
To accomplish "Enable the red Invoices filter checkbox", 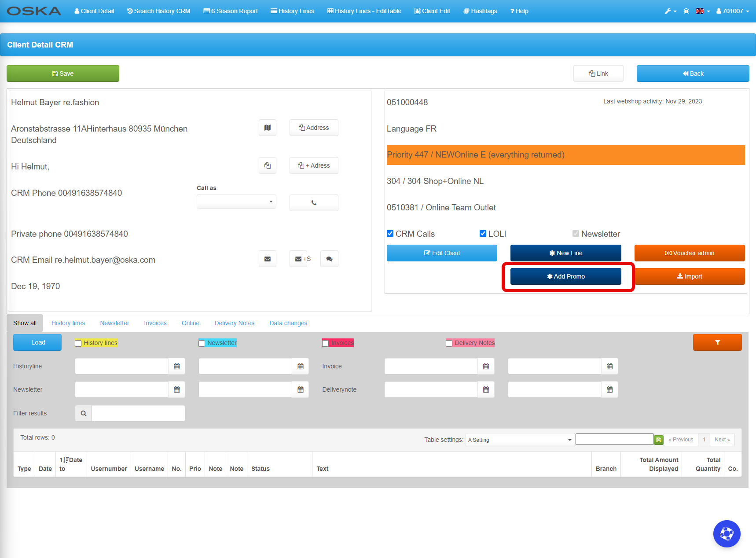I will pyautogui.click(x=326, y=343).
